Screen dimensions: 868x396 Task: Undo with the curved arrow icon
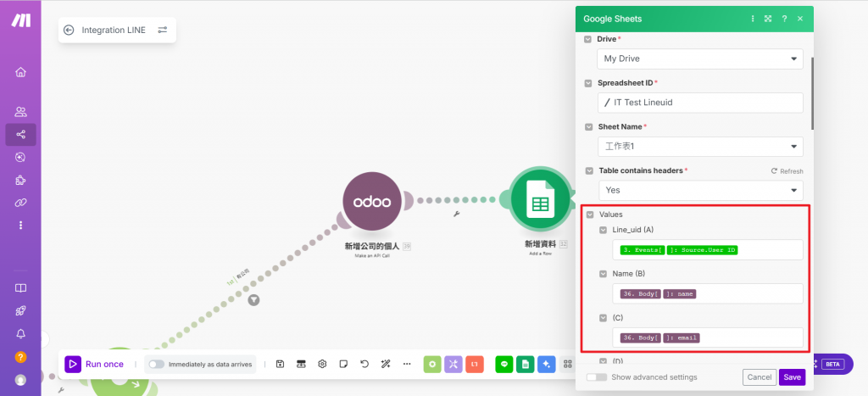364,364
